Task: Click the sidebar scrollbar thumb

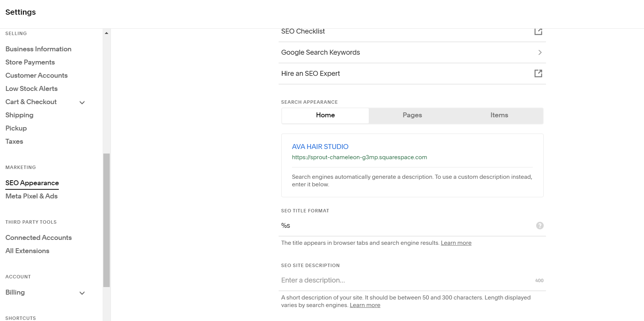Action: 107,220
